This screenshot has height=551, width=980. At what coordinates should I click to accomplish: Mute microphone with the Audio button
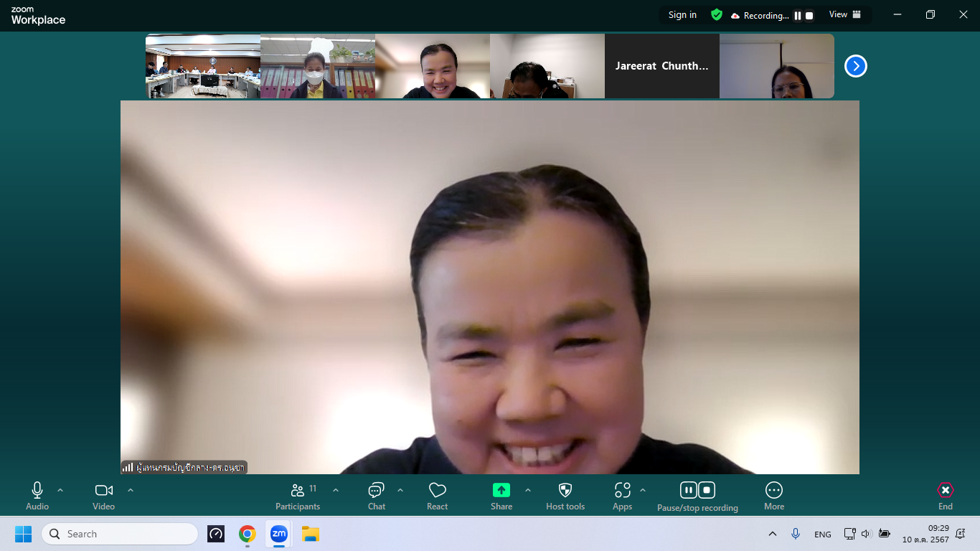[x=37, y=496]
